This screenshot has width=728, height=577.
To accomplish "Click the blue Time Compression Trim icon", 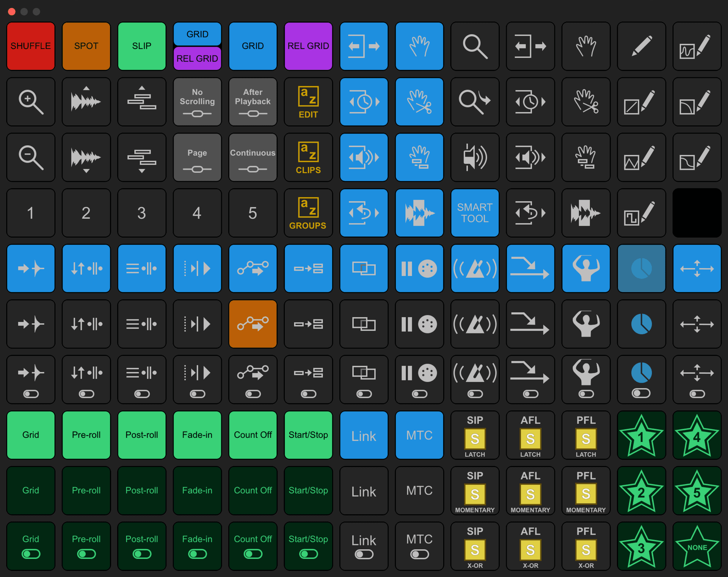I will click(364, 102).
